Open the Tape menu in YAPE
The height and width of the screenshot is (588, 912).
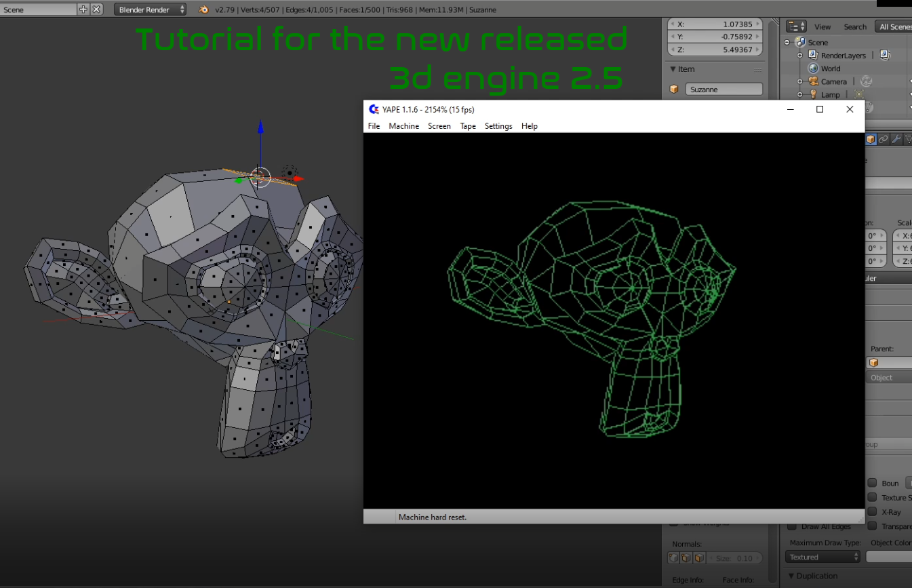click(x=468, y=126)
